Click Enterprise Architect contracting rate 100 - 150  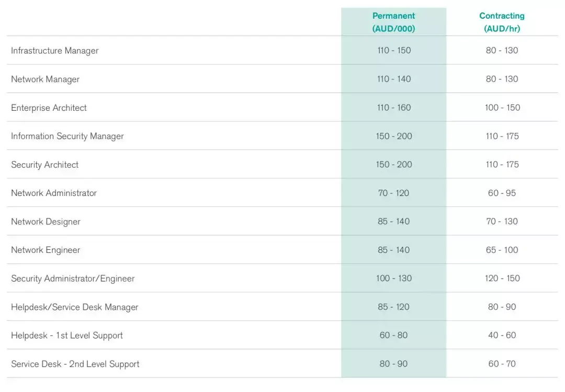tap(502, 108)
